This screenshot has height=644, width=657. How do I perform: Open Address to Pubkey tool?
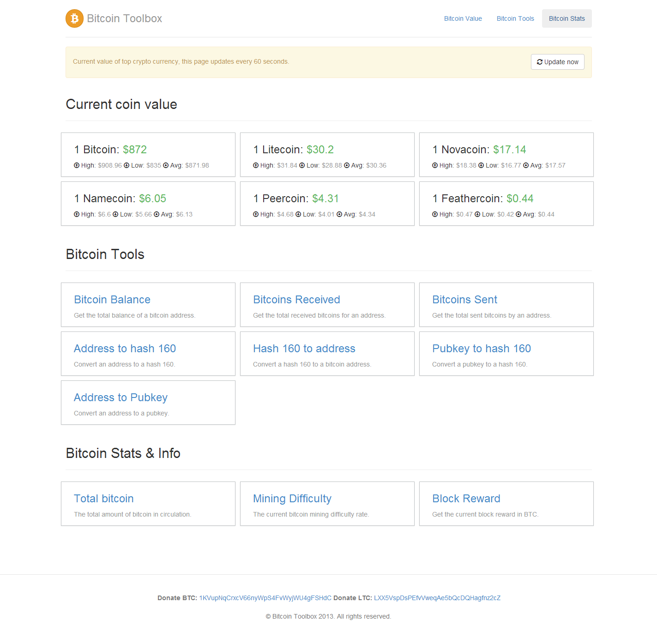[x=121, y=397]
